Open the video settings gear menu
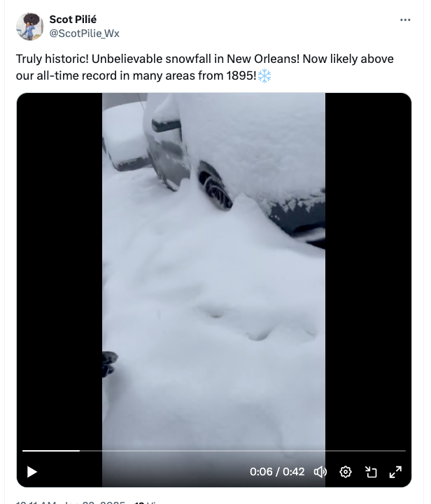Viewport: 431px width, 504px height. click(x=346, y=472)
